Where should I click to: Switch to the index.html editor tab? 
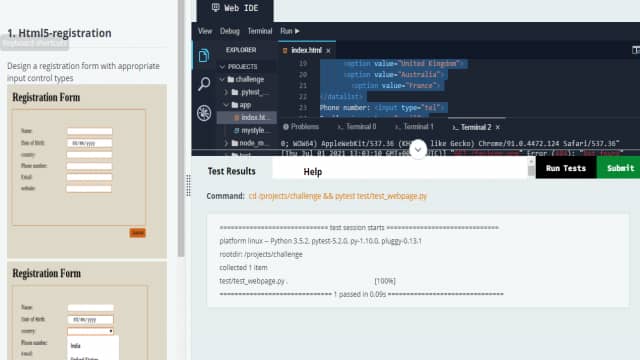tap(307, 50)
